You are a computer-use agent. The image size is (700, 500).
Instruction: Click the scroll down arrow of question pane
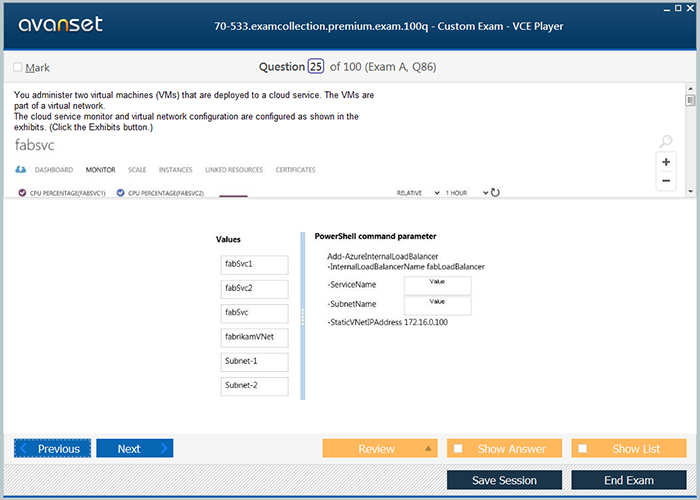click(691, 192)
